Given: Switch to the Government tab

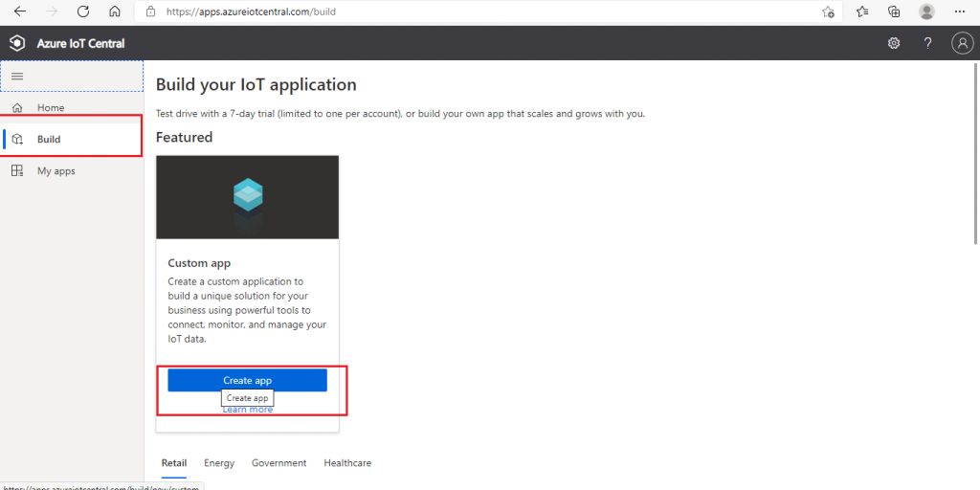Looking at the screenshot, I should coord(279,463).
